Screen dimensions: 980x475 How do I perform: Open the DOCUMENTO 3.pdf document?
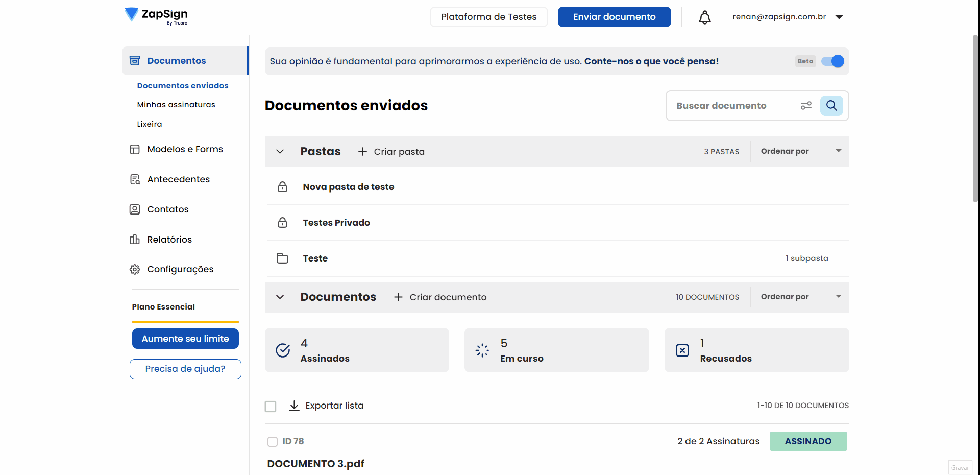[x=315, y=464]
